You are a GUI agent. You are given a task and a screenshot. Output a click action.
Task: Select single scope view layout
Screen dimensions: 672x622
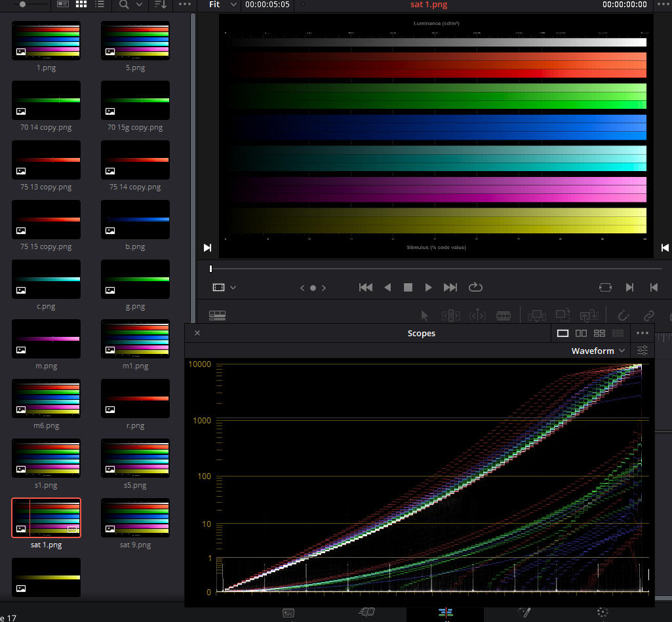[x=563, y=333]
